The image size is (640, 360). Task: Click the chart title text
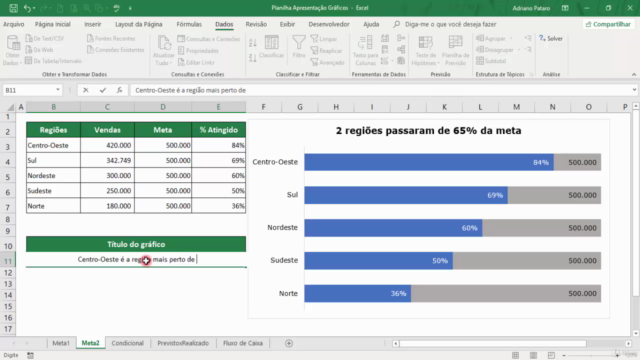click(x=428, y=131)
